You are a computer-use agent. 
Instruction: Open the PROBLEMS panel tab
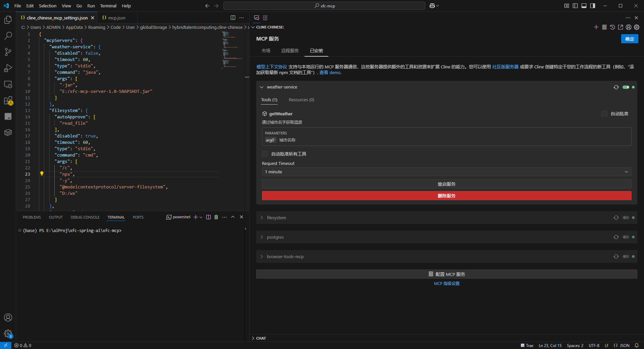point(32,217)
